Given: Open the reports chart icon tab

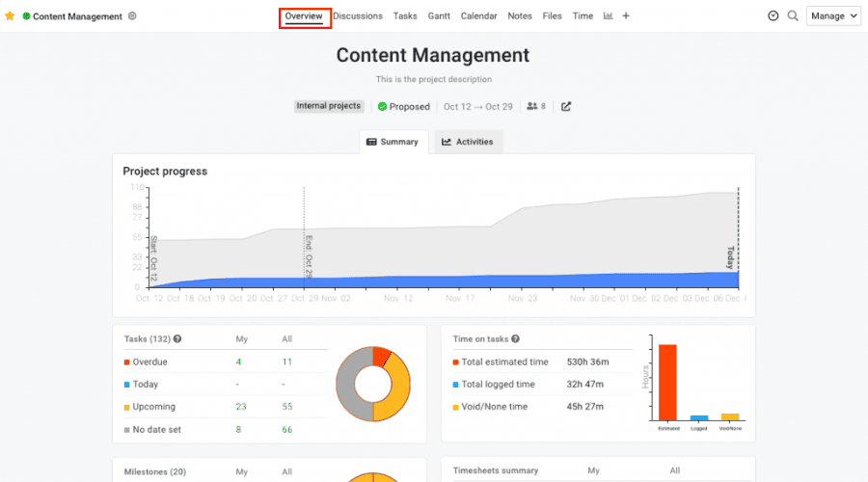Looking at the screenshot, I should (x=608, y=16).
